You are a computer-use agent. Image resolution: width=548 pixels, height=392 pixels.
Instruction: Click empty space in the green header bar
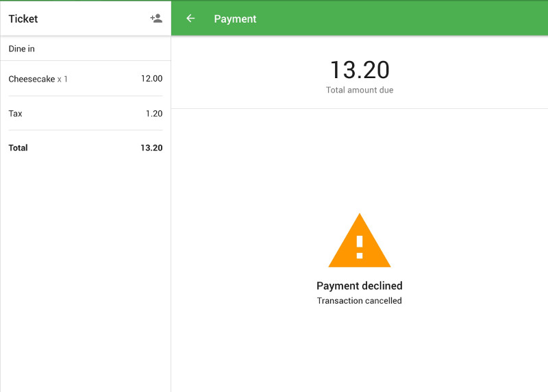click(x=411, y=19)
